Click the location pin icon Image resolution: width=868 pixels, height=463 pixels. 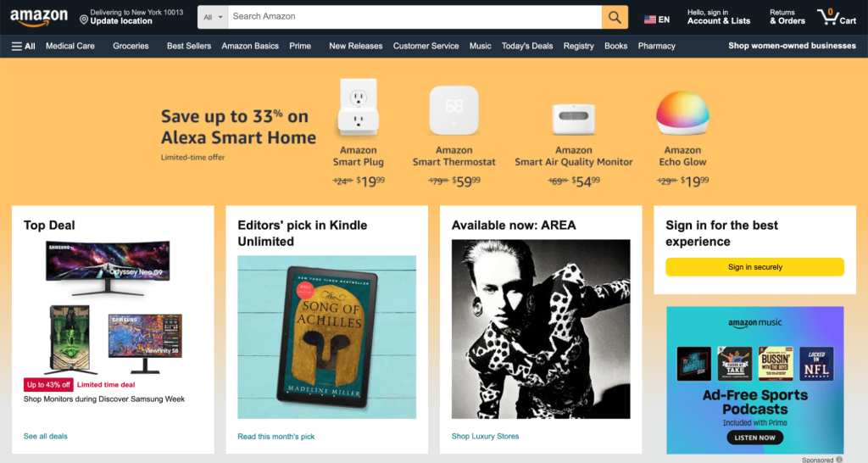click(x=84, y=19)
